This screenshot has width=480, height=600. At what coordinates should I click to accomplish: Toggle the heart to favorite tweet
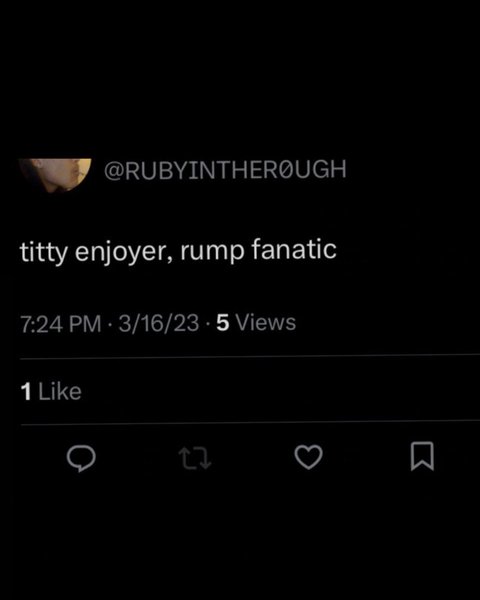point(309,457)
